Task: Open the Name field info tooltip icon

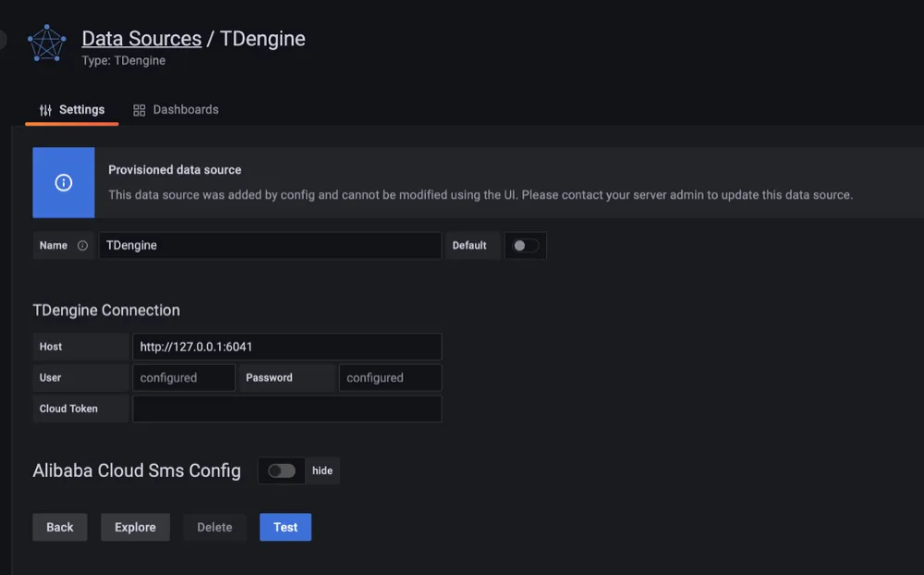Action: (x=81, y=245)
